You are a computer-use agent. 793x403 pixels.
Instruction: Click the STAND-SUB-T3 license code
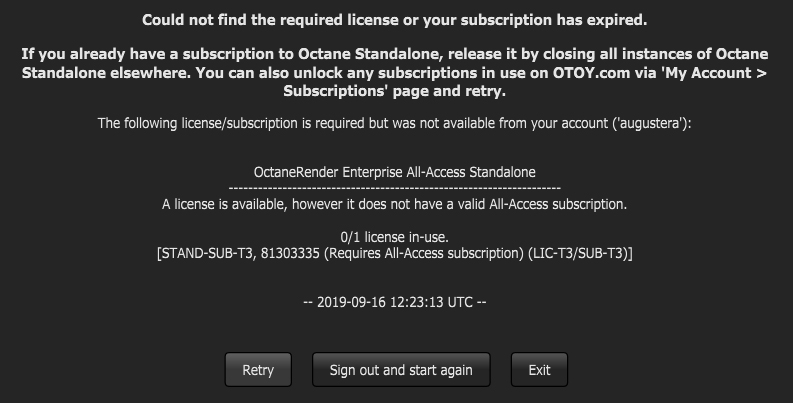[x=203, y=254]
